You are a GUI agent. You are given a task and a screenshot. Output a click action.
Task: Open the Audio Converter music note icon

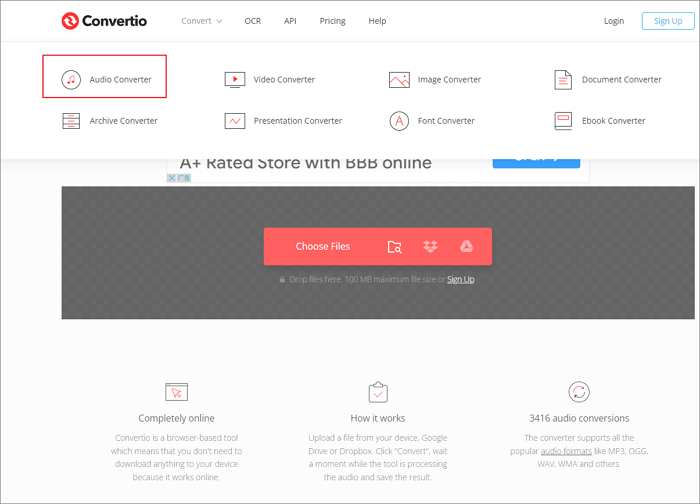(71, 80)
